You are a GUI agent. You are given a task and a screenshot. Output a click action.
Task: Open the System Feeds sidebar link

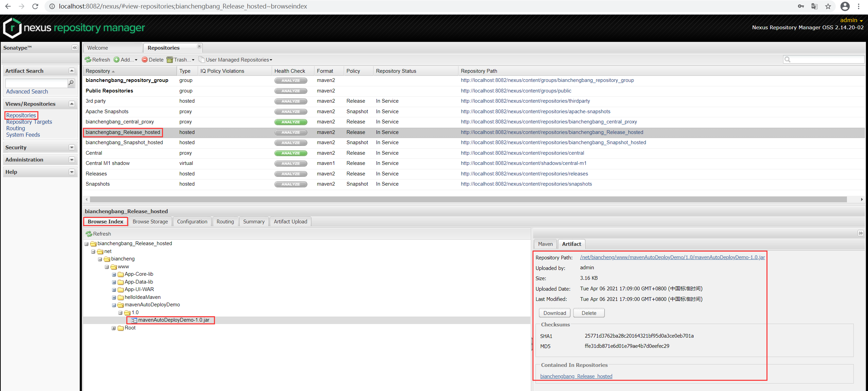pos(23,135)
